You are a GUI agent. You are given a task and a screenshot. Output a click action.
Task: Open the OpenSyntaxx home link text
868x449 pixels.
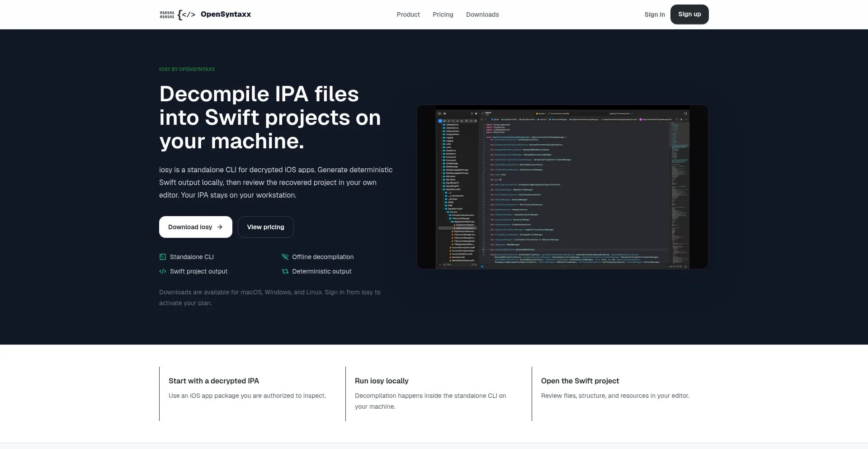point(226,14)
